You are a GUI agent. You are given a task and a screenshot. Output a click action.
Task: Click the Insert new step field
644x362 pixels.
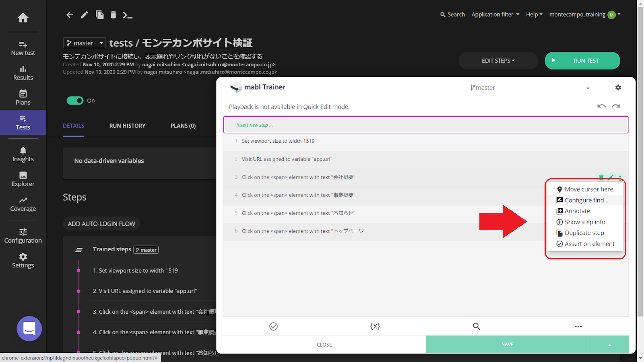tap(426, 125)
